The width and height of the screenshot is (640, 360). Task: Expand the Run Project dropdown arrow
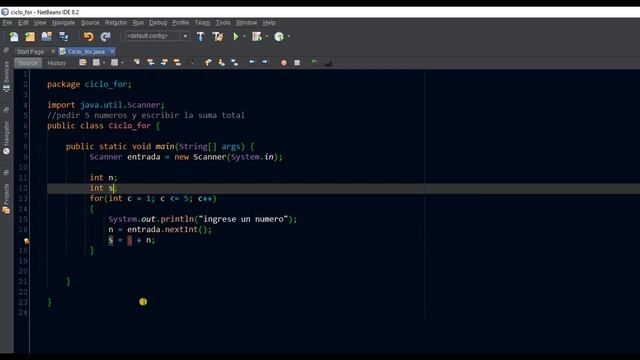[x=244, y=37]
